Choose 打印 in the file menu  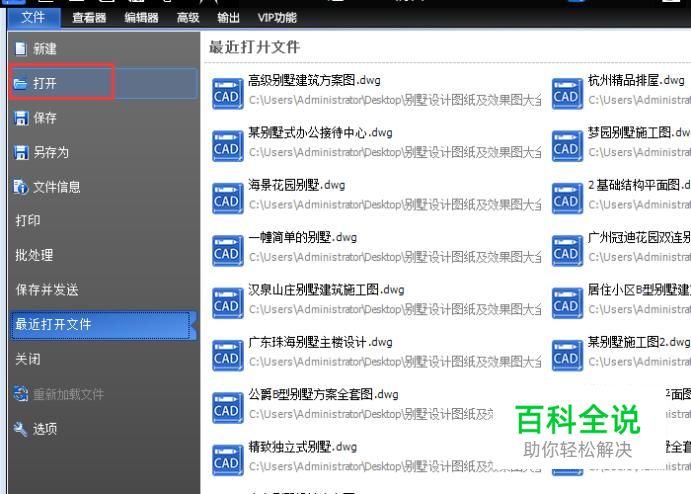[28, 220]
